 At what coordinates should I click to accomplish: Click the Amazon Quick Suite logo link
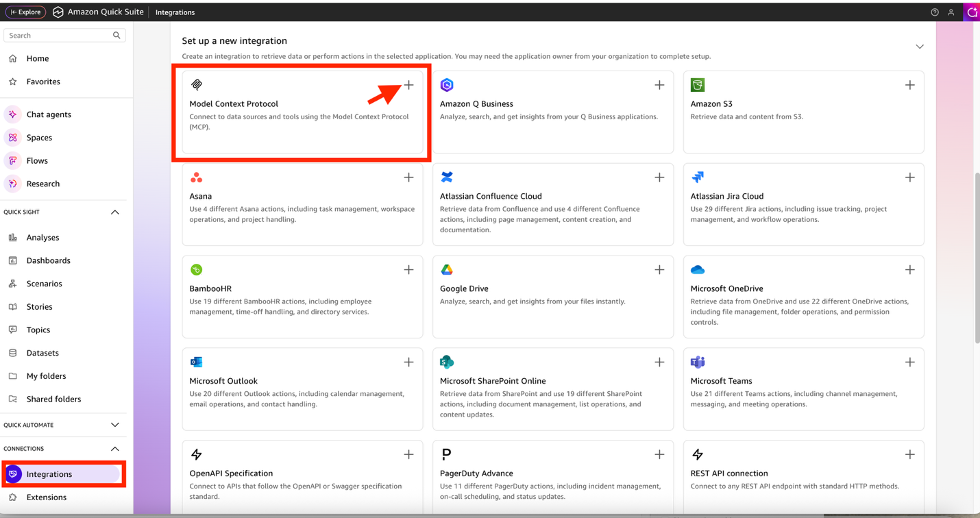coord(98,12)
